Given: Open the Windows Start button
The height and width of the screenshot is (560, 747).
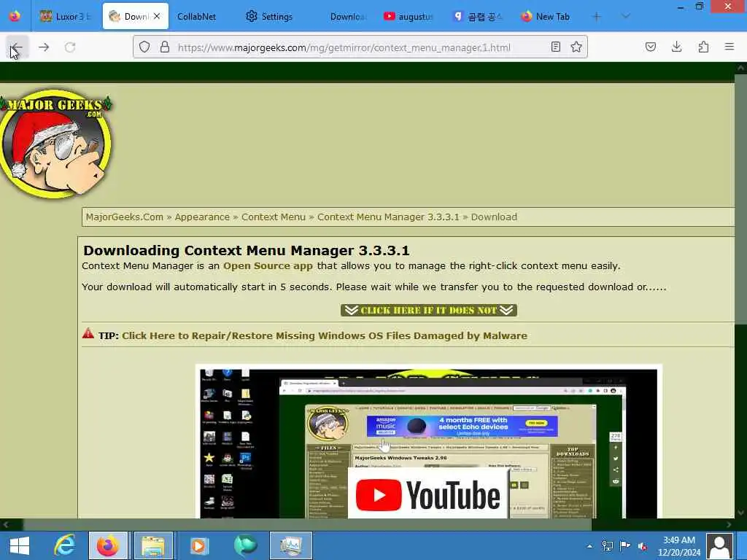Looking at the screenshot, I should coord(19,545).
